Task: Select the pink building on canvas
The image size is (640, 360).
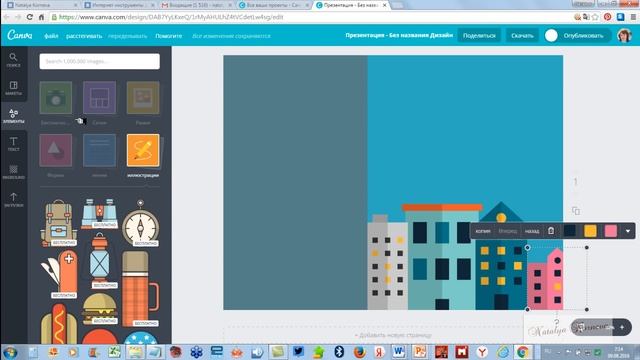Action: click(x=545, y=280)
